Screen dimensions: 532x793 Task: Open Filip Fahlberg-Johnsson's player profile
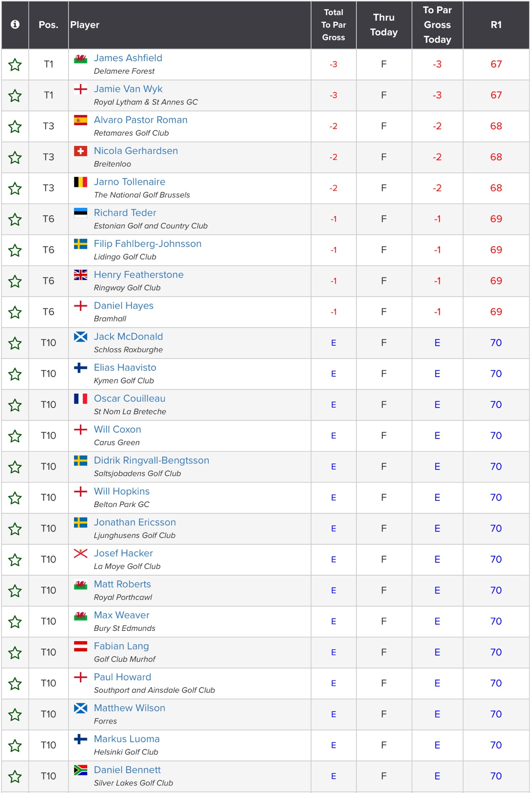tap(147, 244)
